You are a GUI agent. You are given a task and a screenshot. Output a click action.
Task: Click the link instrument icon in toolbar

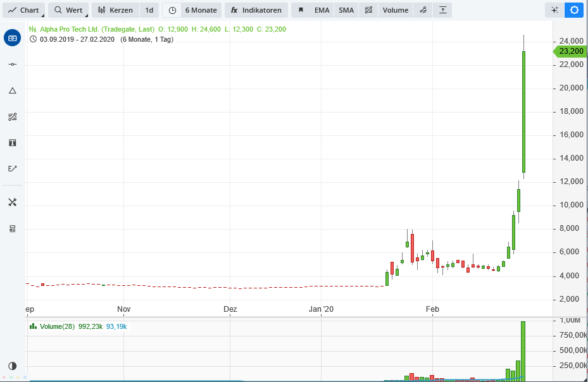click(423, 10)
